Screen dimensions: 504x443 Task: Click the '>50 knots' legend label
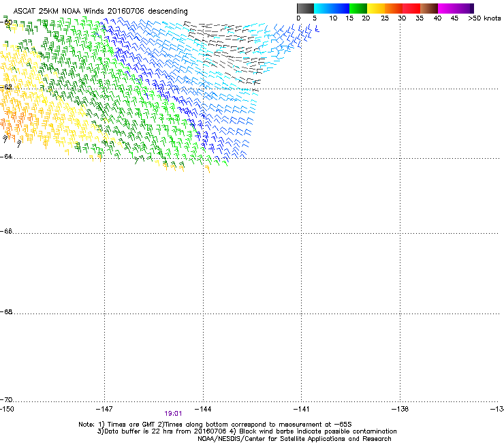pyautogui.click(x=484, y=18)
